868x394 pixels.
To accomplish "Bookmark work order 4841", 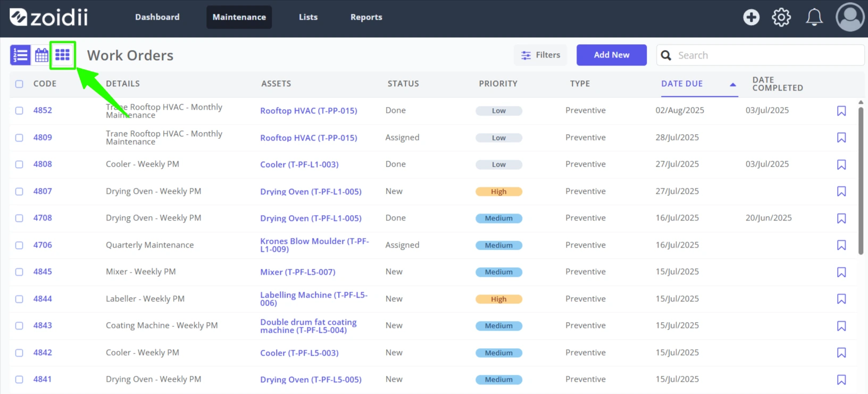I will point(841,380).
